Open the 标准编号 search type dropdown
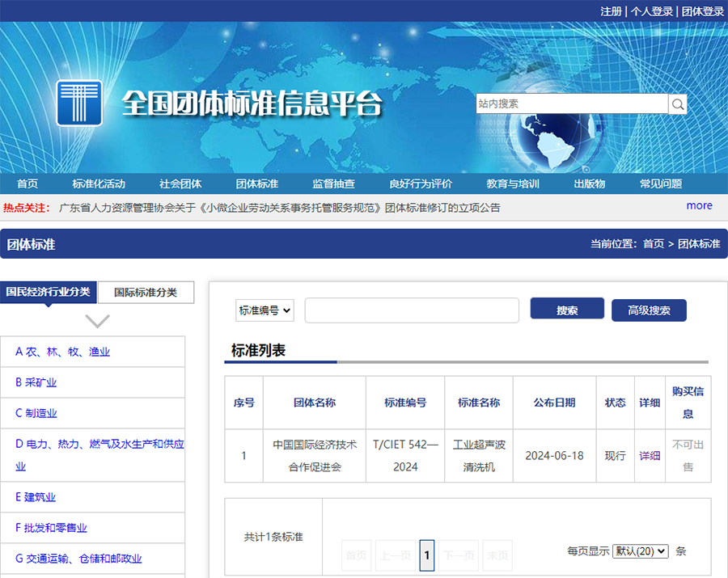Image resolution: width=728 pixels, height=578 pixels. [265, 310]
